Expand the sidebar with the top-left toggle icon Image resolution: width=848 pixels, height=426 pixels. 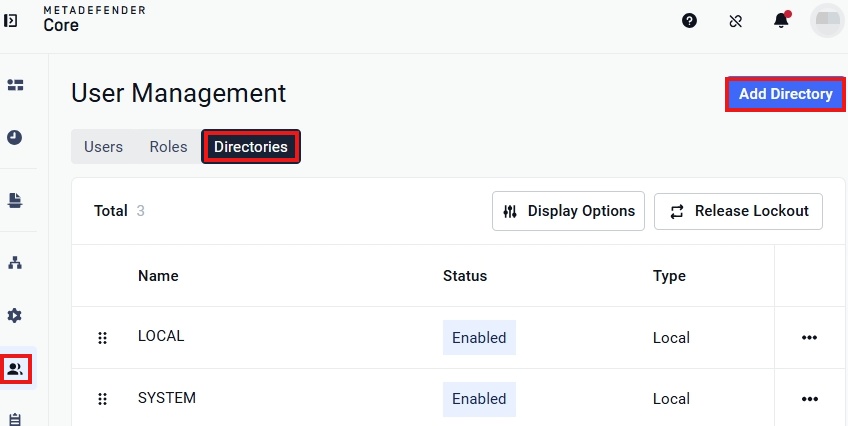(x=10, y=21)
